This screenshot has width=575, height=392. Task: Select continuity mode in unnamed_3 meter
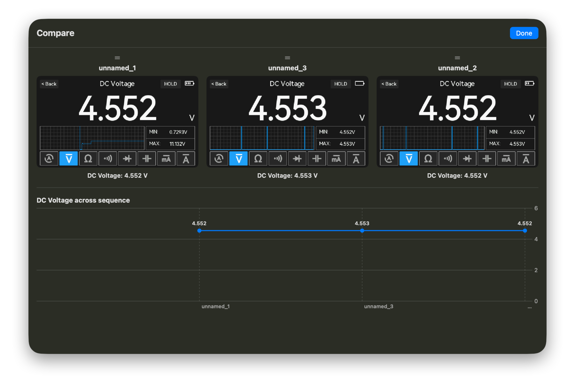click(x=278, y=159)
